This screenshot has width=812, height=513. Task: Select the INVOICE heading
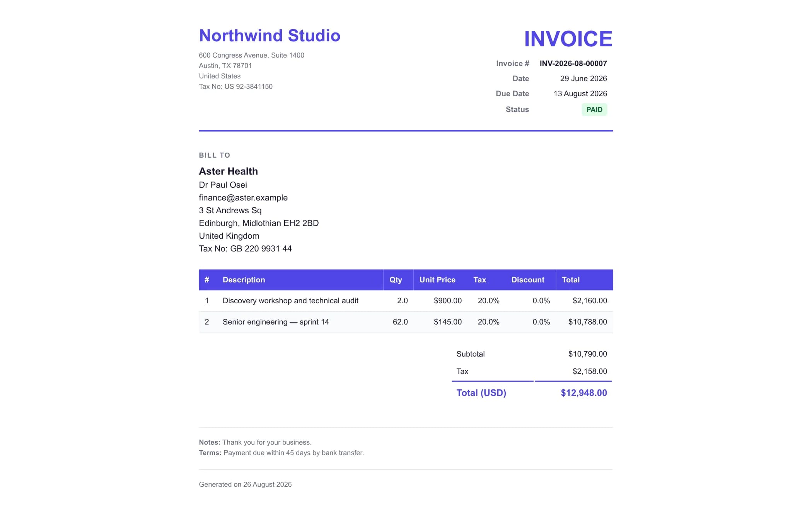point(568,39)
